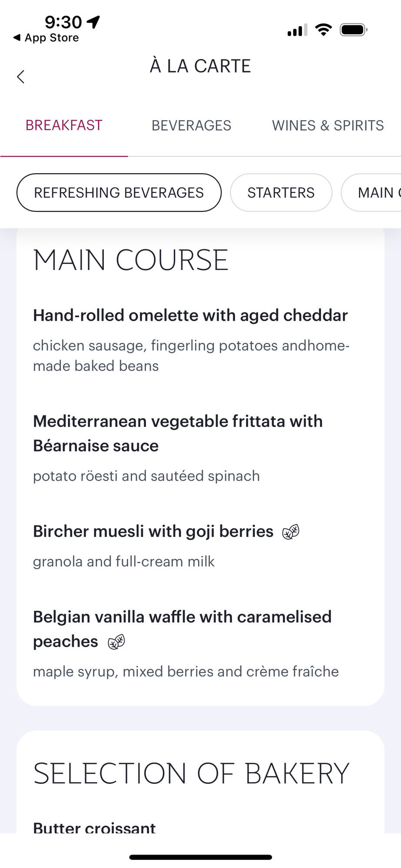Tap the home indicator bar
401x868 pixels.
tap(201, 857)
